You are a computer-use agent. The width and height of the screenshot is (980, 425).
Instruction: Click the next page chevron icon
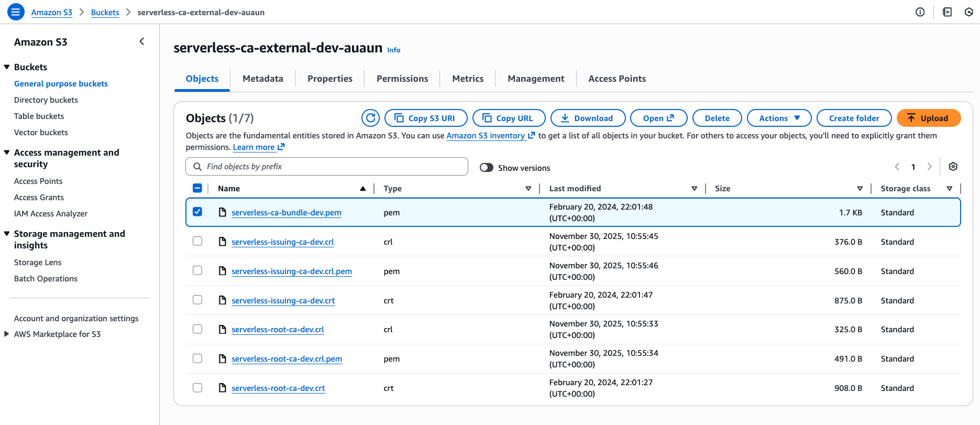930,167
